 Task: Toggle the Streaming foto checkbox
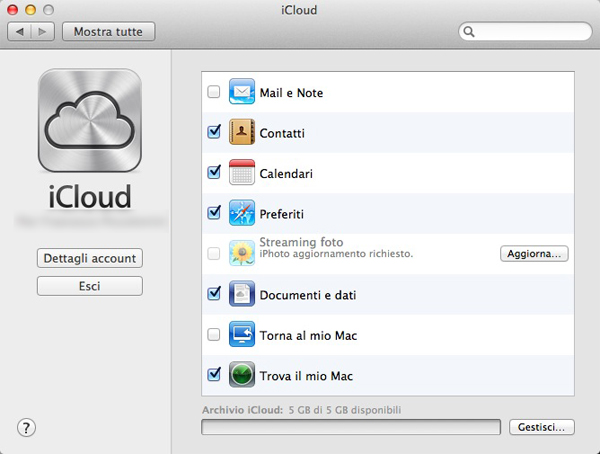point(214,253)
